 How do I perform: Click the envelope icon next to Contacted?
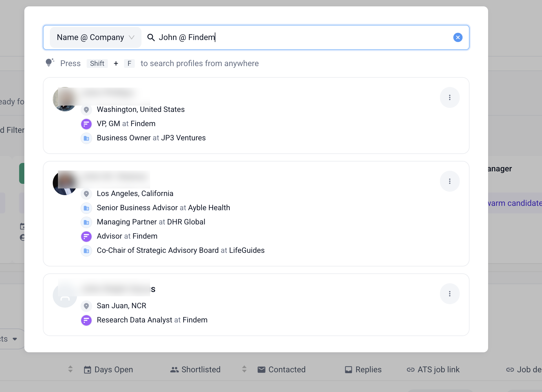coord(261,370)
